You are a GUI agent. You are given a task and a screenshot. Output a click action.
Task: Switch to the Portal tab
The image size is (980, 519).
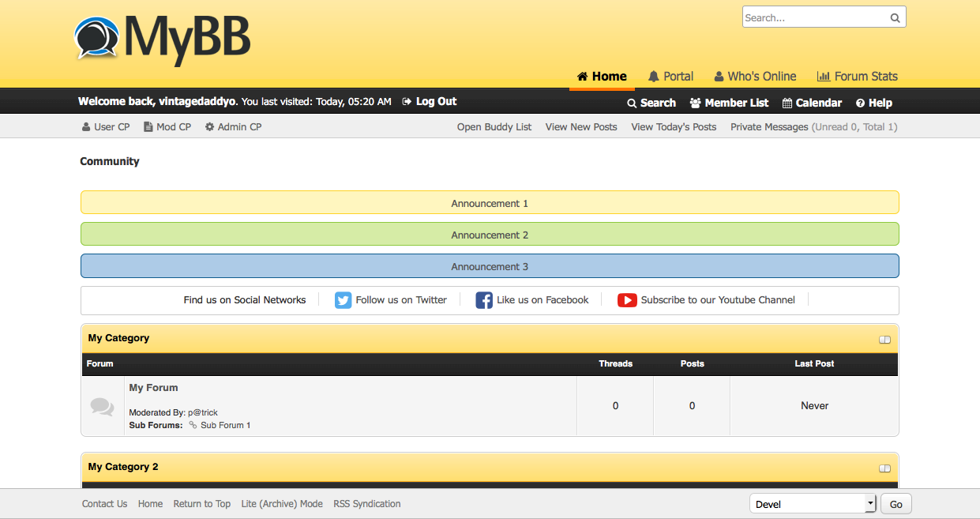670,77
